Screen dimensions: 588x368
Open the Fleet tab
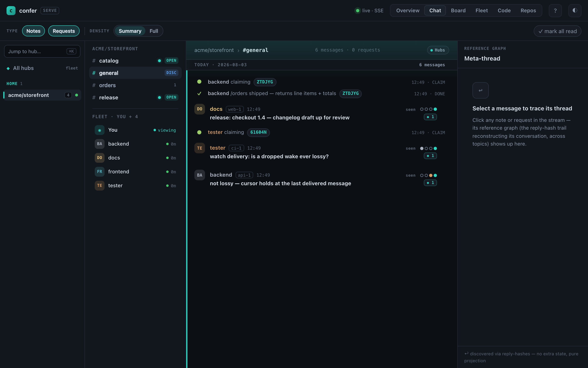[x=482, y=10]
